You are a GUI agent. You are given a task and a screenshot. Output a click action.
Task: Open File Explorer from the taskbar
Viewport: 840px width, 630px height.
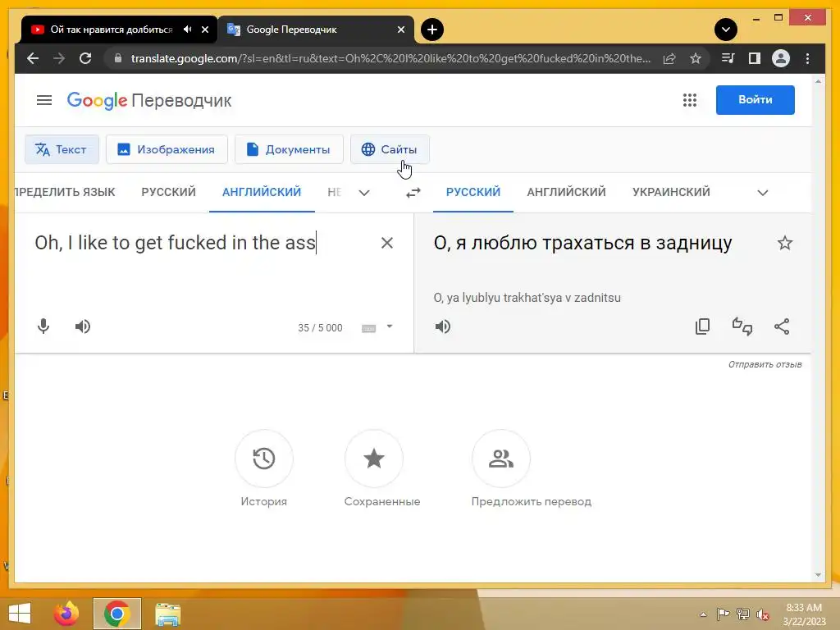point(167,614)
